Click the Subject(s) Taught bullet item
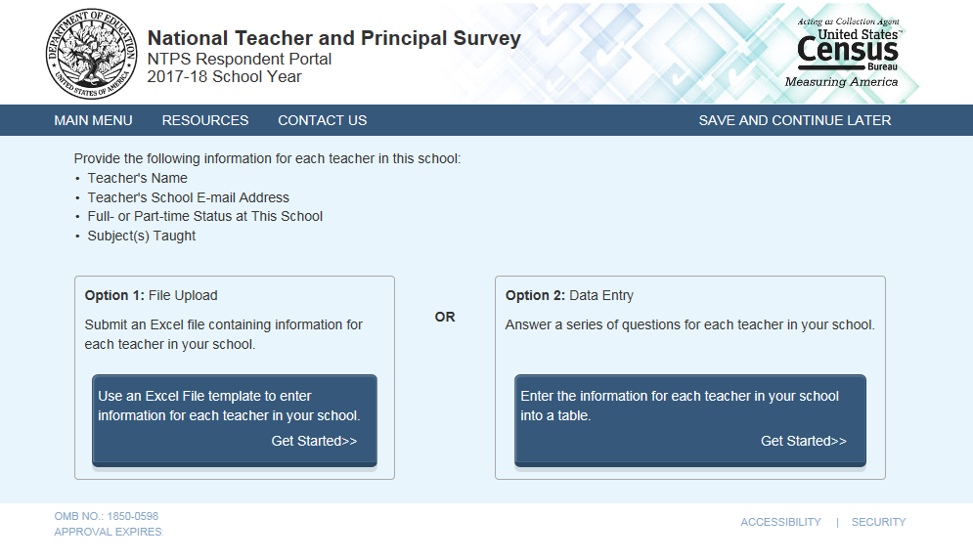This screenshot has height=560, width=973. [142, 236]
